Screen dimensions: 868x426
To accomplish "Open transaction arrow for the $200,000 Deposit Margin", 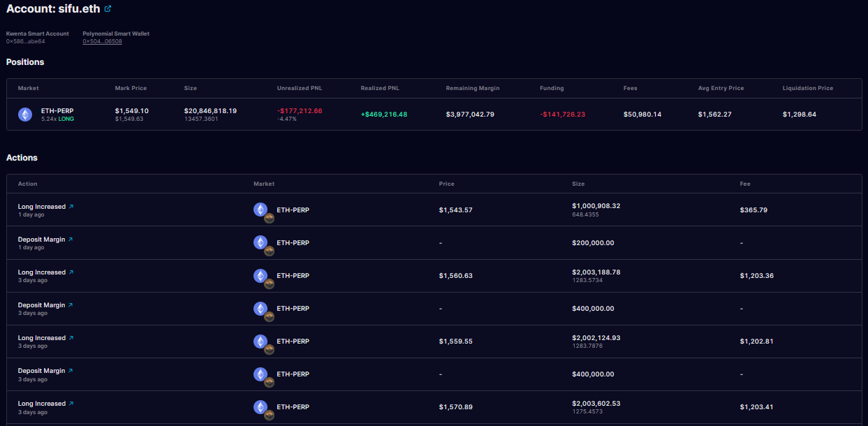I will pyautogui.click(x=71, y=240).
